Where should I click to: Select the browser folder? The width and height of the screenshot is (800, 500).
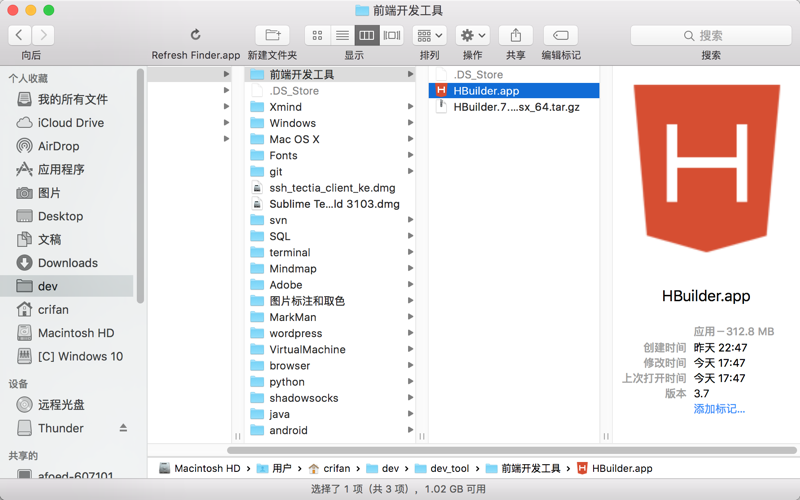pyautogui.click(x=330, y=365)
